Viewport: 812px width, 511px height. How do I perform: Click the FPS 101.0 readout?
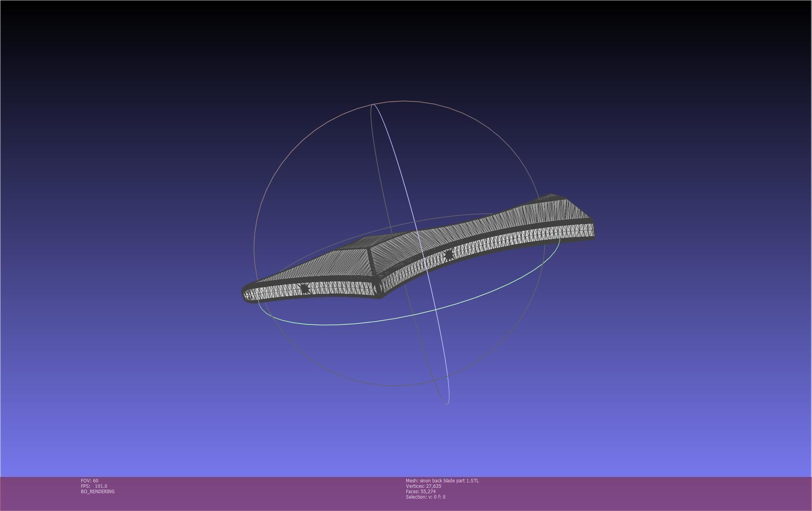click(94, 486)
